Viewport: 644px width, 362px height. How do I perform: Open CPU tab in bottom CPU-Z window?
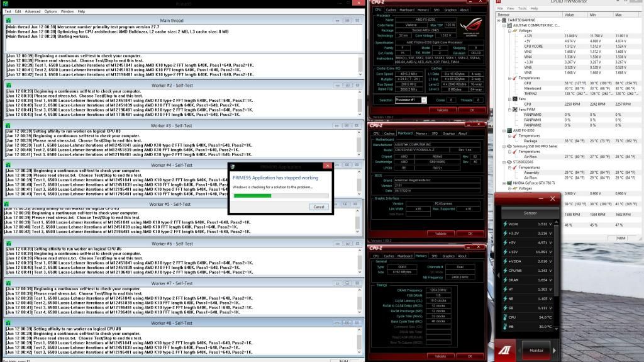click(x=376, y=256)
